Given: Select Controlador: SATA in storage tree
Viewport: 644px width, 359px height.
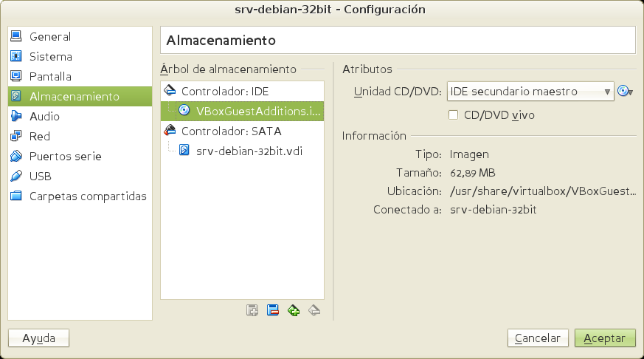Looking at the screenshot, I should click(x=231, y=131).
